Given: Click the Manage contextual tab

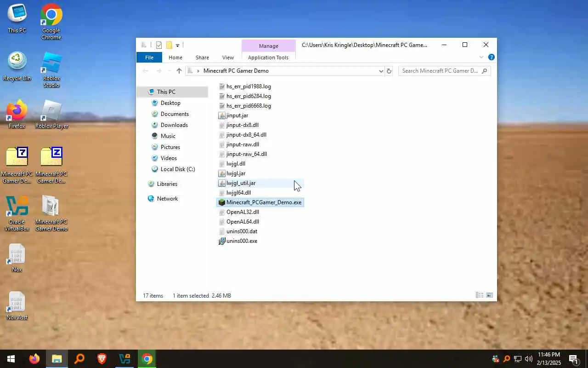Looking at the screenshot, I should pos(269,46).
